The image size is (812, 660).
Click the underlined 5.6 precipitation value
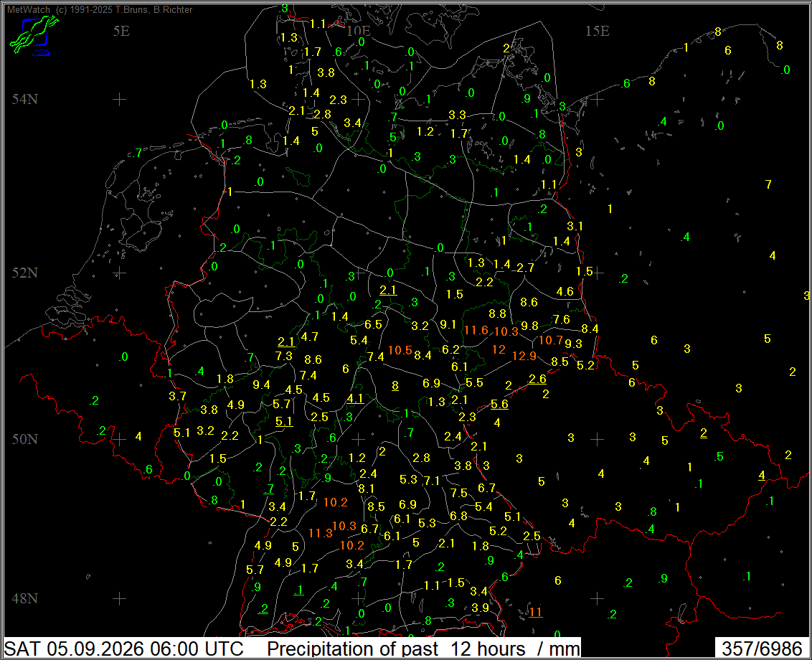tap(499, 404)
